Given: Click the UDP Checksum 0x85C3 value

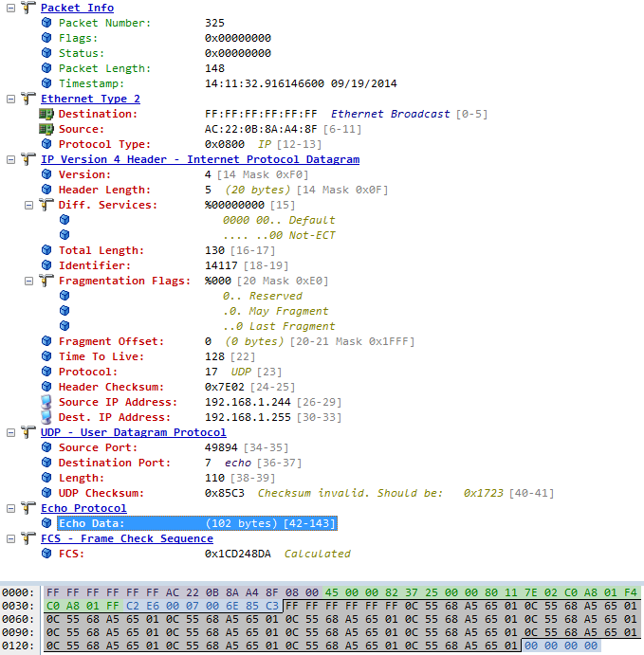Looking at the screenshot, I should [x=225, y=493].
